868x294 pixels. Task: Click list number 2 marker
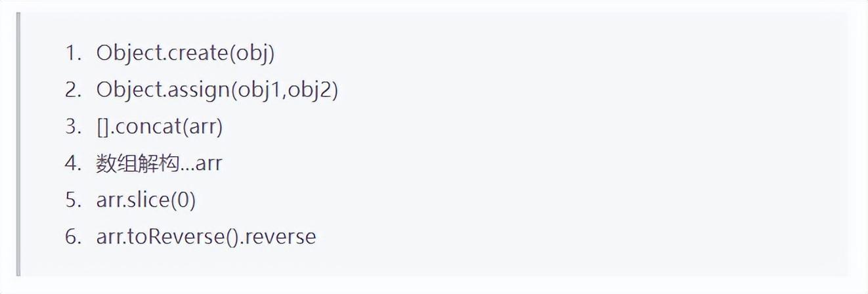click(x=72, y=90)
